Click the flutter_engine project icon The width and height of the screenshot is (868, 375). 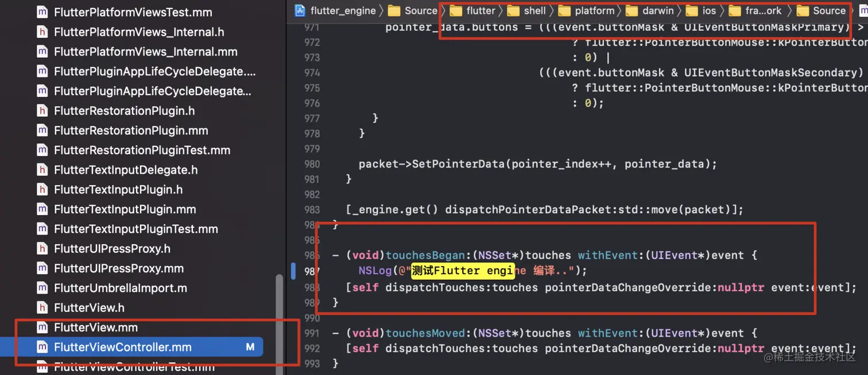[300, 10]
